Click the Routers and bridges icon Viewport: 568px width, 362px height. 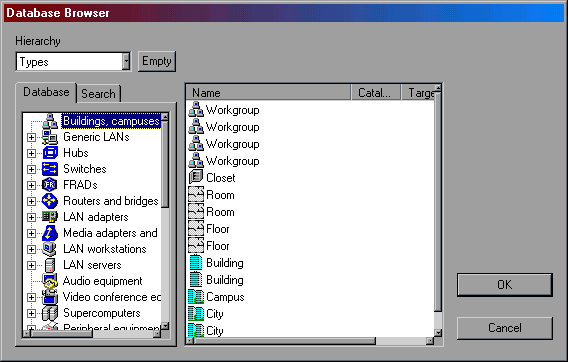tap(50, 201)
